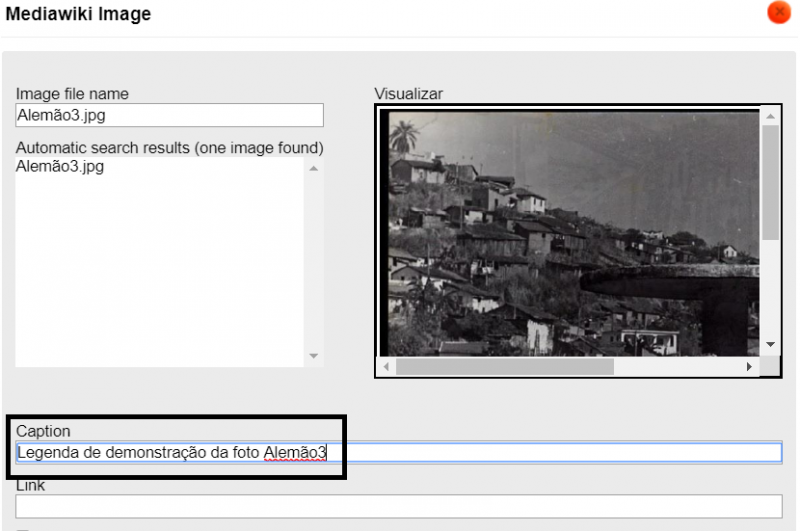Screen dimensions: 800x531
Task: Click the empty Link input field
Action: (398, 506)
